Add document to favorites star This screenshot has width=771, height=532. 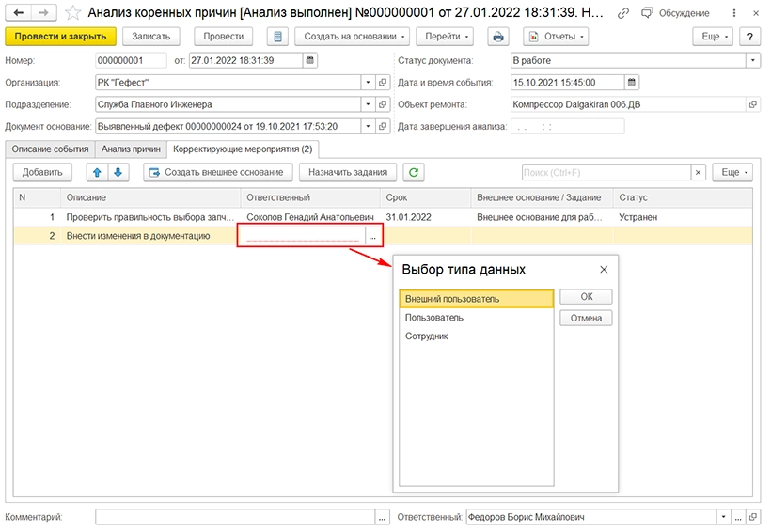tap(72, 13)
